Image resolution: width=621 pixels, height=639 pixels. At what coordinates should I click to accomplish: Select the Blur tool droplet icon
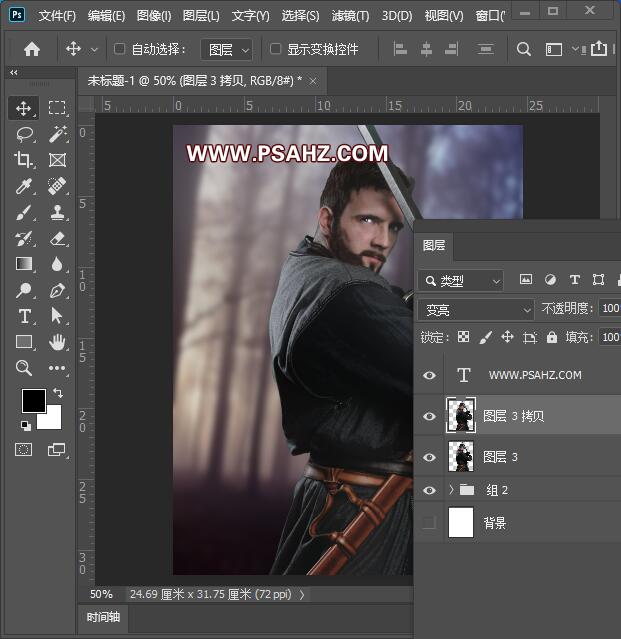(57, 264)
